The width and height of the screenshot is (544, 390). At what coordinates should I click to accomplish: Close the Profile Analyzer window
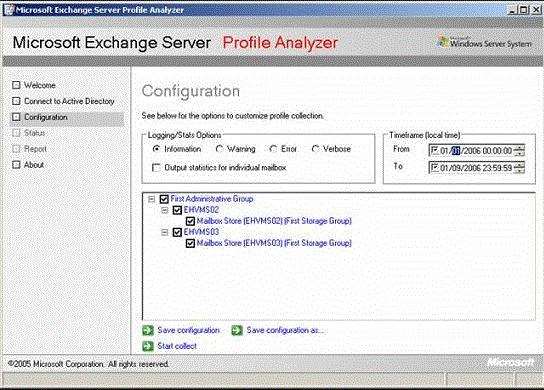(x=536, y=10)
